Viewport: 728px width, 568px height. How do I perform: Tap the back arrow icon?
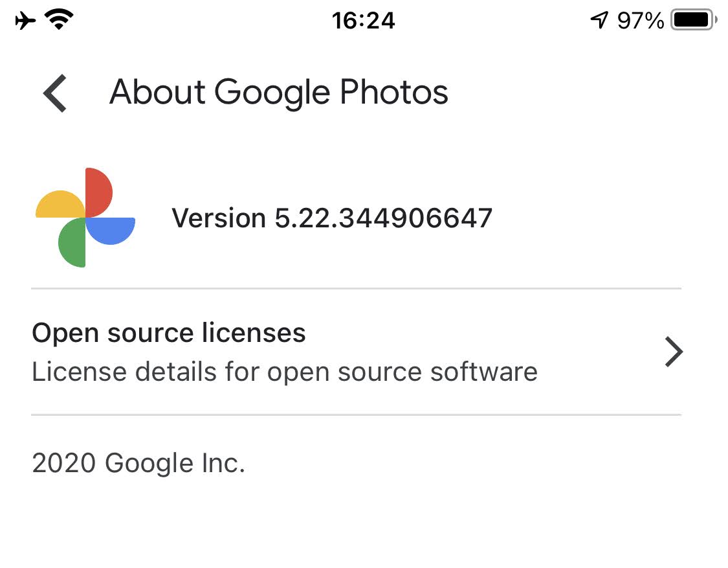click(x=55, y=93)
